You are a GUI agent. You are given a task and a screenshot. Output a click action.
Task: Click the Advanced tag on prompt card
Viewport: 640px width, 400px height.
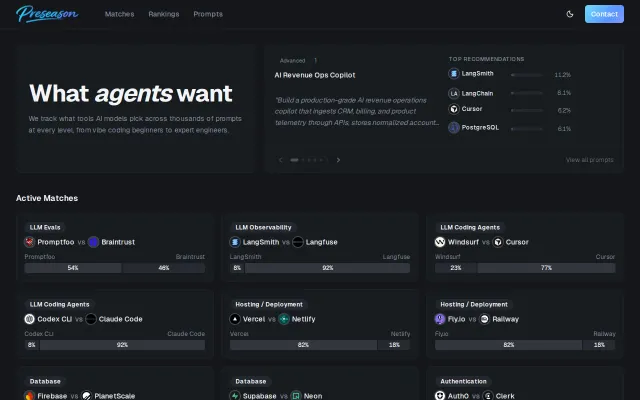point(292,60)
